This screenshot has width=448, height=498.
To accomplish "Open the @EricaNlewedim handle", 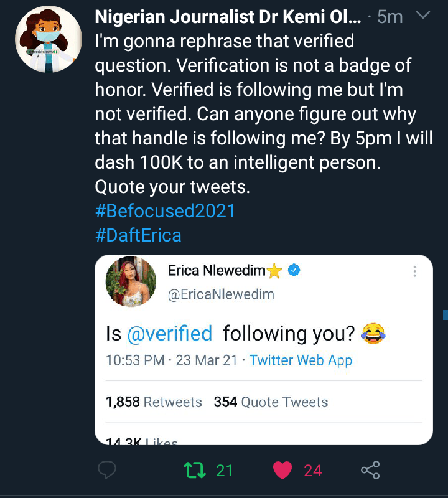I will click(x=221, y=294).
